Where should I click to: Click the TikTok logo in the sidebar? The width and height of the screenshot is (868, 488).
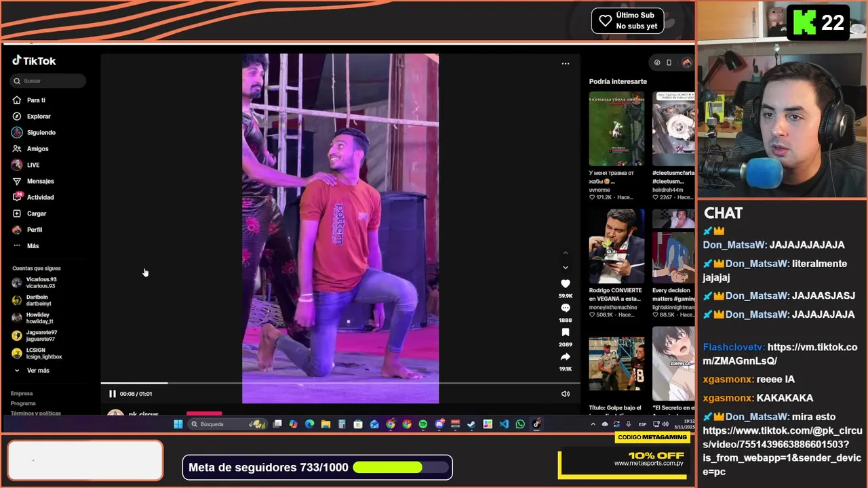pos(34,61)
